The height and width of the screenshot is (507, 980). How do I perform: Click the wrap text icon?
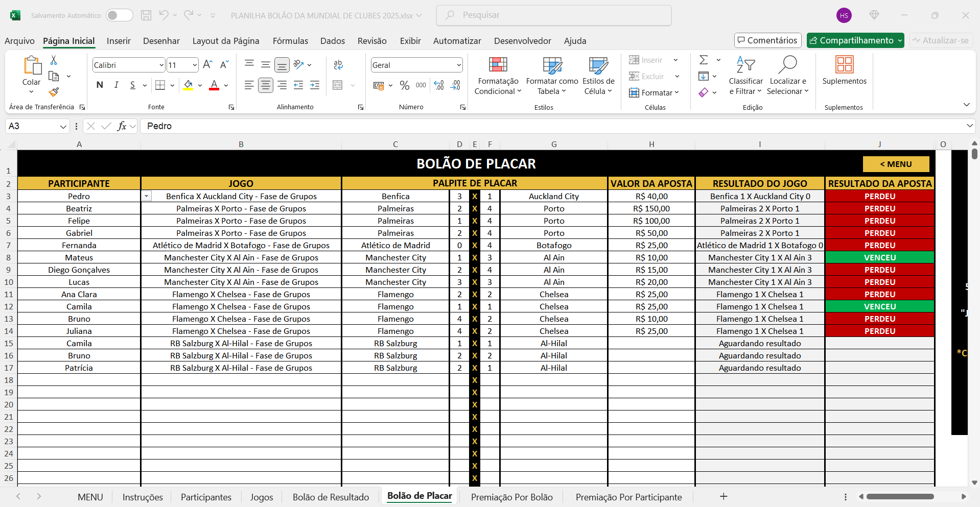pyautogui.click(x=338, y=65)
